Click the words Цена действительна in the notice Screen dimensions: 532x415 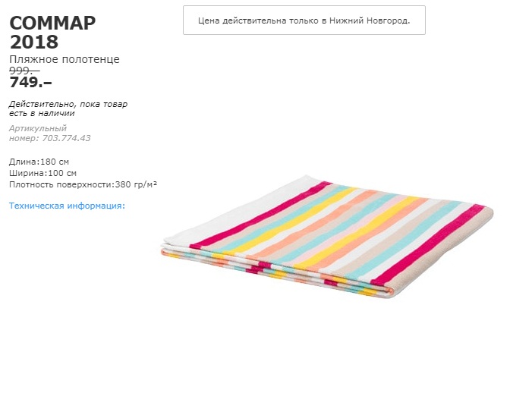click(239, 20)
